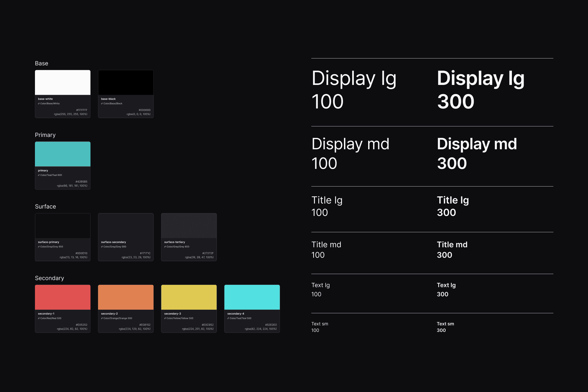Click the link icon beside Color/Yellow/Yellow 500
The height and width of the screenshot is (392, 588).
pyautogui.click(x=165, y=318)
